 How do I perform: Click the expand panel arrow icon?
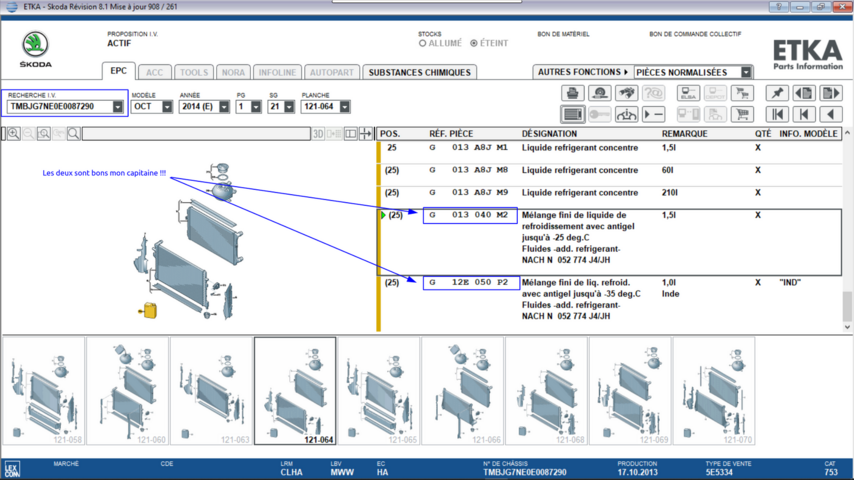366,133
